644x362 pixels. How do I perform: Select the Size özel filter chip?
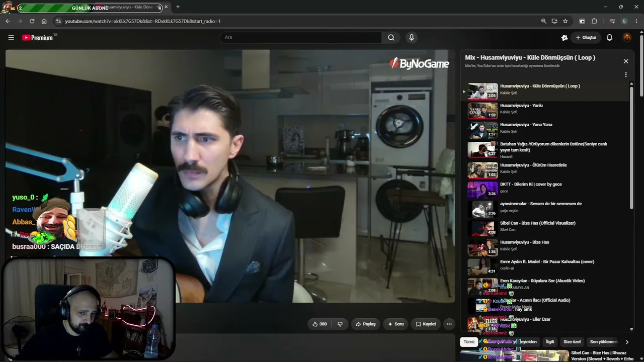(x=572, y=342)
